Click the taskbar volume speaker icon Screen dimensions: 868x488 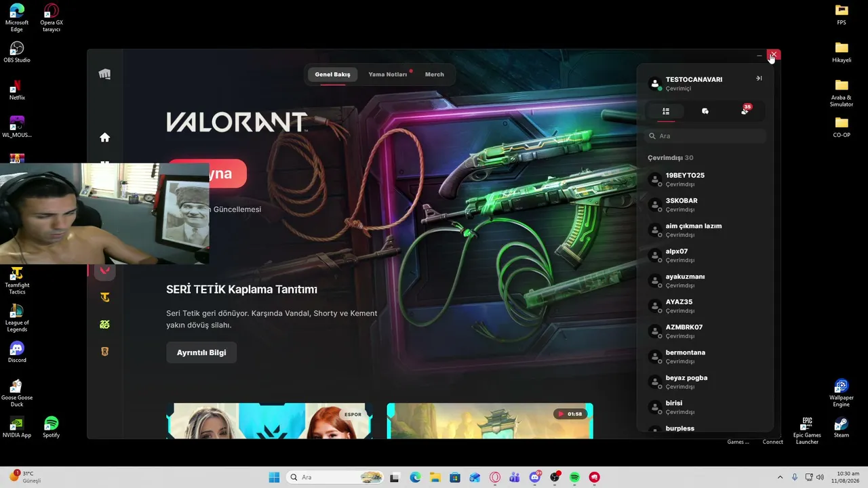click(820, 477)
